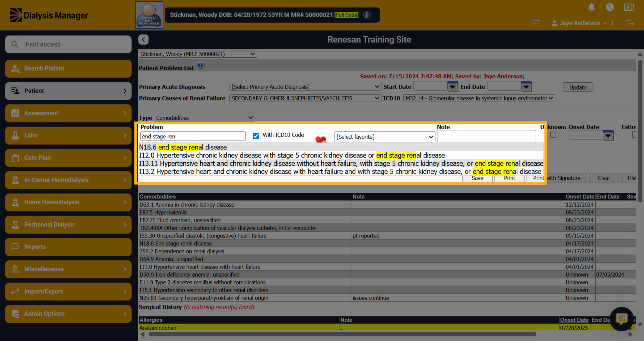Click the Note text field
Screen dimensions: 644x341
click(486, 136)
